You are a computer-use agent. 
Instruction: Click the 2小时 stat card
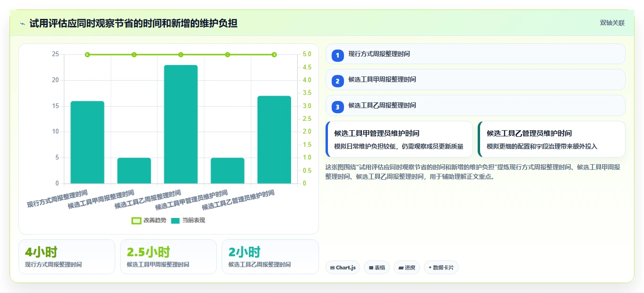click(x=270, y=257)
